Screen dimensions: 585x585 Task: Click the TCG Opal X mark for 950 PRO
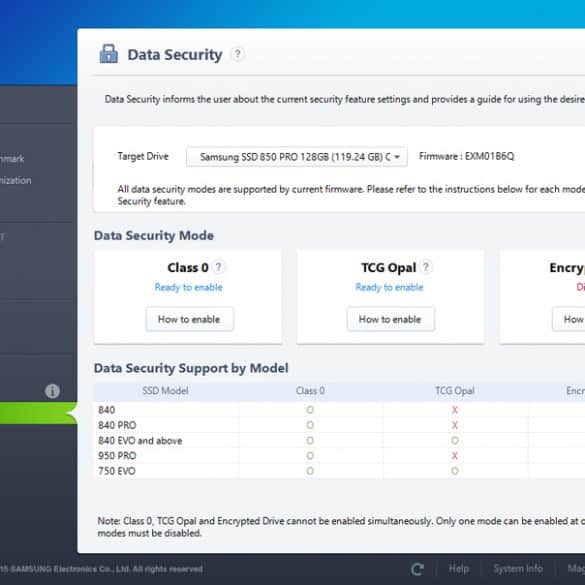click(x=455, y=456)
